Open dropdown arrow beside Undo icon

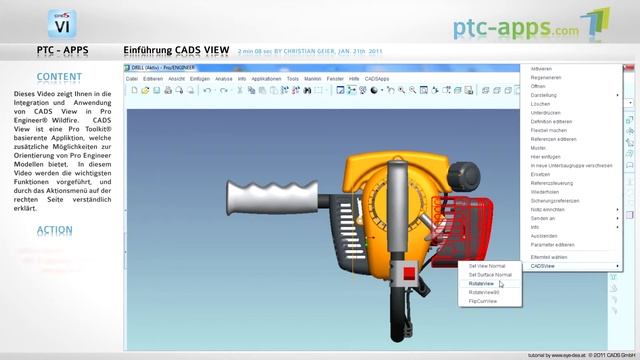(x=215, y=91)
